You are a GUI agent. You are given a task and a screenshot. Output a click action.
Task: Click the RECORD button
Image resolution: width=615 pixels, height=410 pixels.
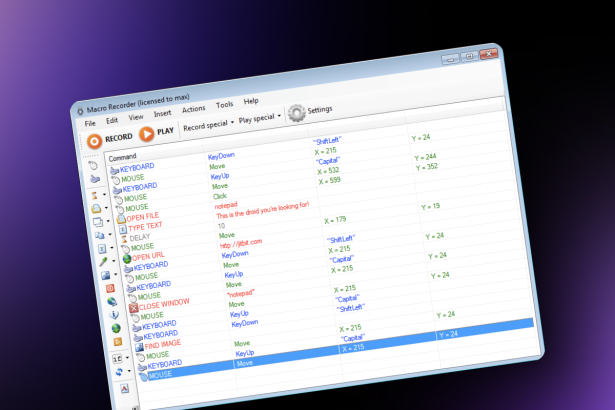[109, 139]
